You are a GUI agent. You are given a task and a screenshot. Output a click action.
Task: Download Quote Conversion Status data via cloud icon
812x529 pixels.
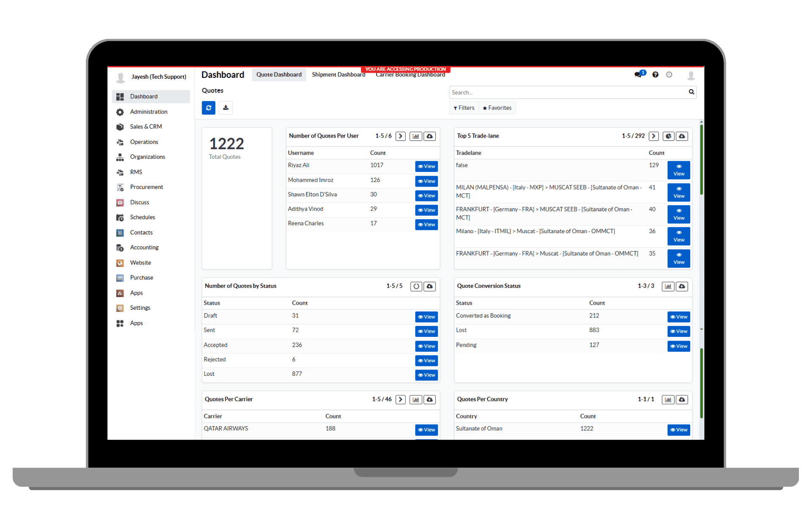tap(682, 287)
